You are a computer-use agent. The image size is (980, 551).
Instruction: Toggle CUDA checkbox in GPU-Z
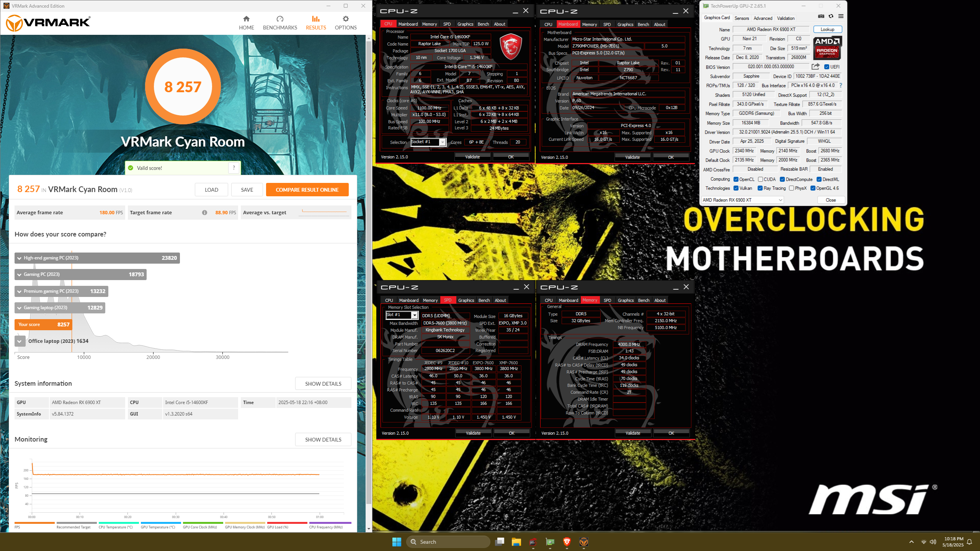coord(760,179)
